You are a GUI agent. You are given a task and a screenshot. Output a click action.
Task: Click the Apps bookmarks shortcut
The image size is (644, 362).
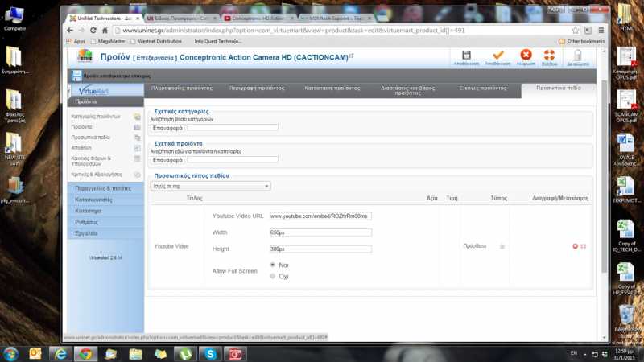[x=76, y=42]
